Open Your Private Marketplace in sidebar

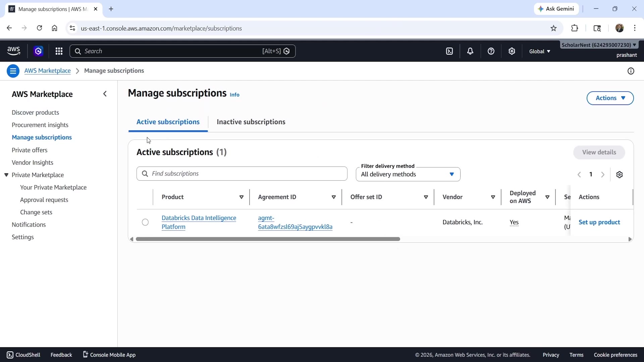click(x=53, y=187)
